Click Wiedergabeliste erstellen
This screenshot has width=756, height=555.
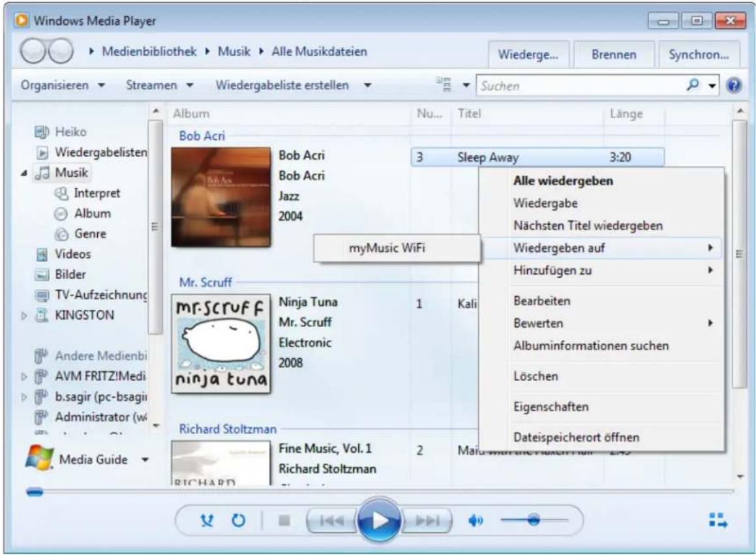pyautogui.click(x=282, y=85)
